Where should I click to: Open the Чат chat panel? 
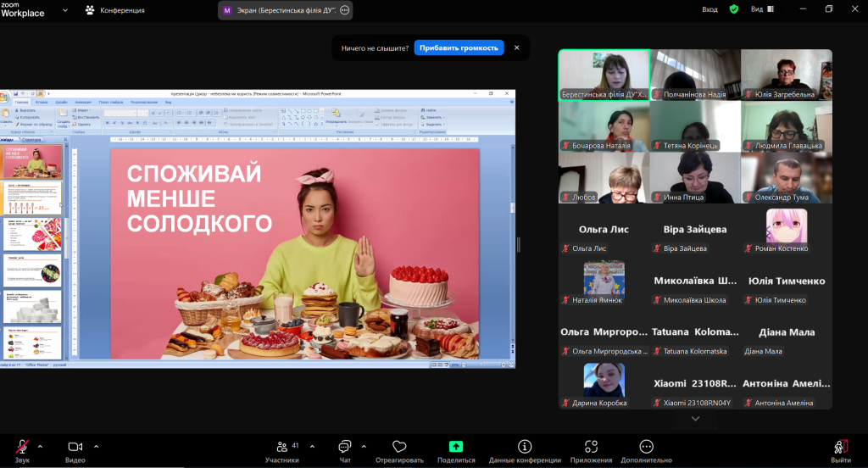[x=345, y=451]
